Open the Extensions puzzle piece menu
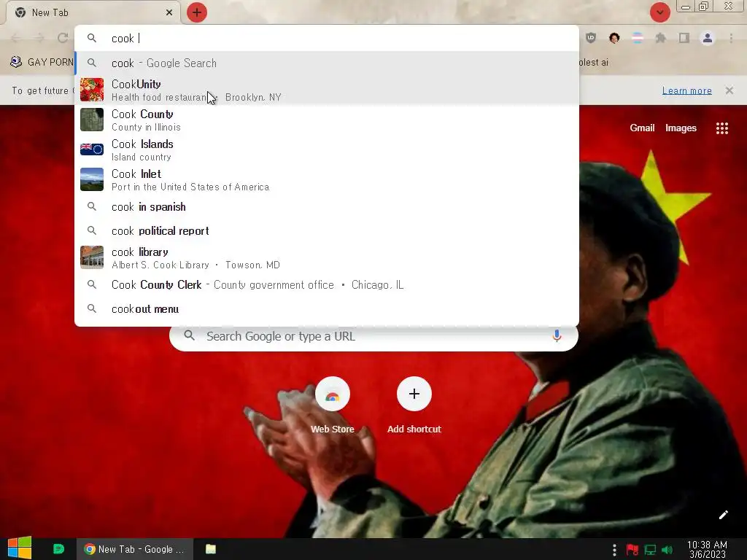Viewport: 747px width, 560px height. click(661, 38)
